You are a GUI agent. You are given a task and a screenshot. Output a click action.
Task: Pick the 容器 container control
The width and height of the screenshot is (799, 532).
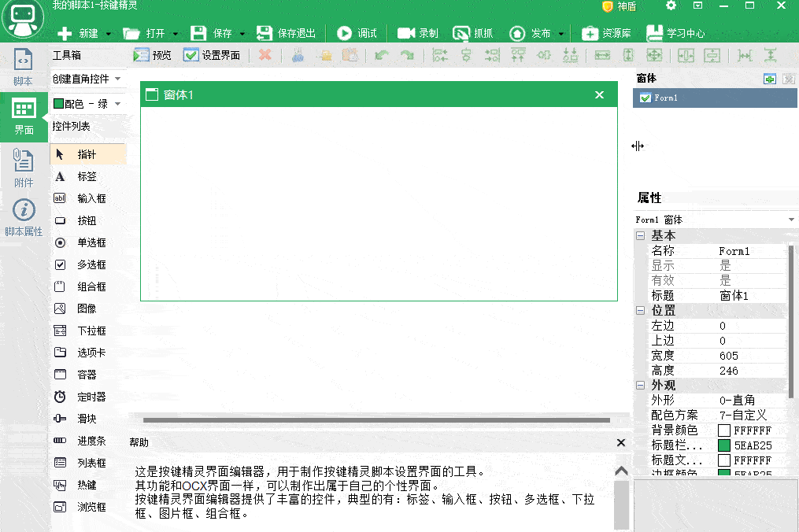pos(87,375)
